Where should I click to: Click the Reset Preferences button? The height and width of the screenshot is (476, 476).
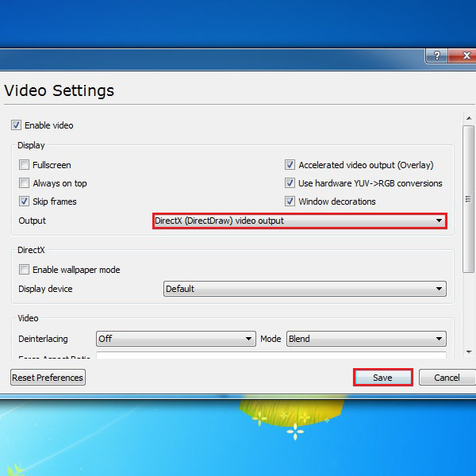click(x=48, y=378)
